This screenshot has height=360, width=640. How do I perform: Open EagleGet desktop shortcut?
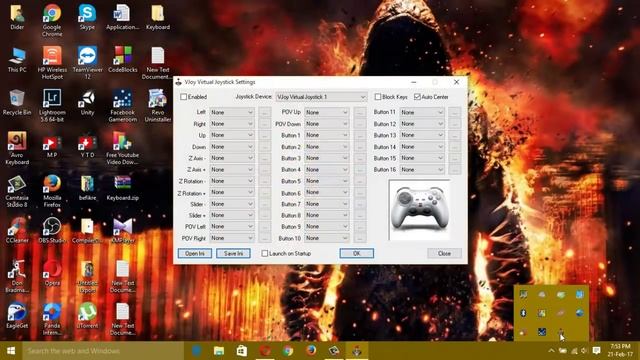(17, 316)
